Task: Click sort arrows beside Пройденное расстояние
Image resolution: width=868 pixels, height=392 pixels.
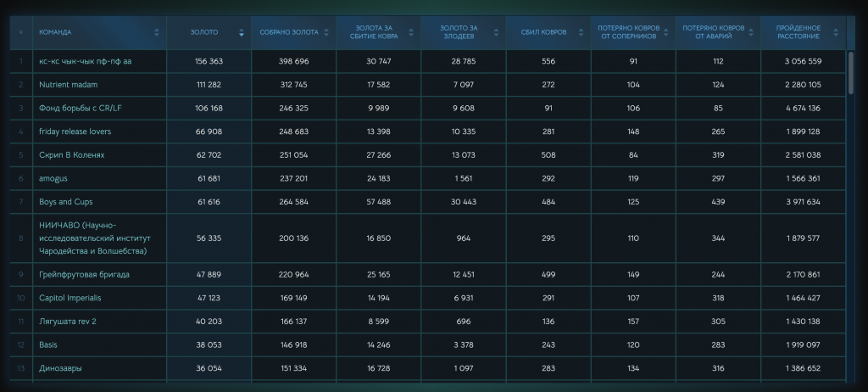Action: pos(836,32)
